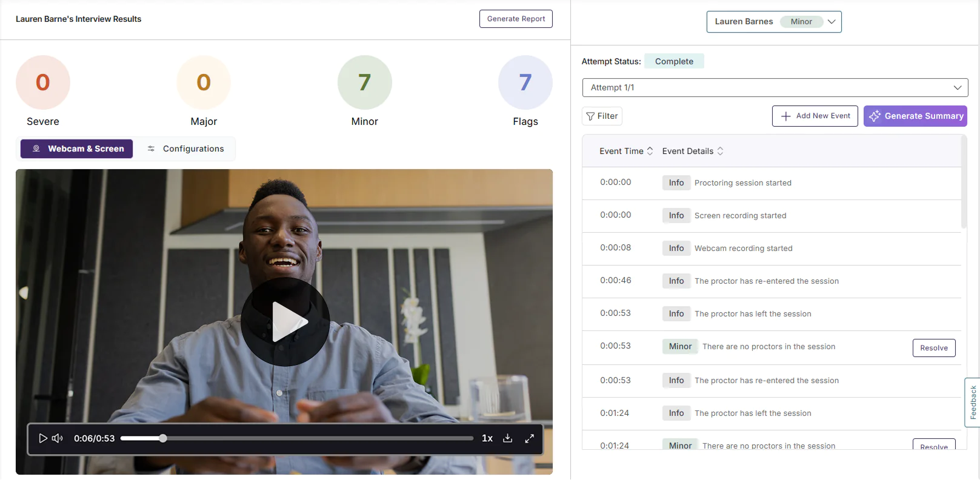Expand the Attempt 1/1 dropdown
The height and width of the screenshot is (488, 980).
coord(775,88)
